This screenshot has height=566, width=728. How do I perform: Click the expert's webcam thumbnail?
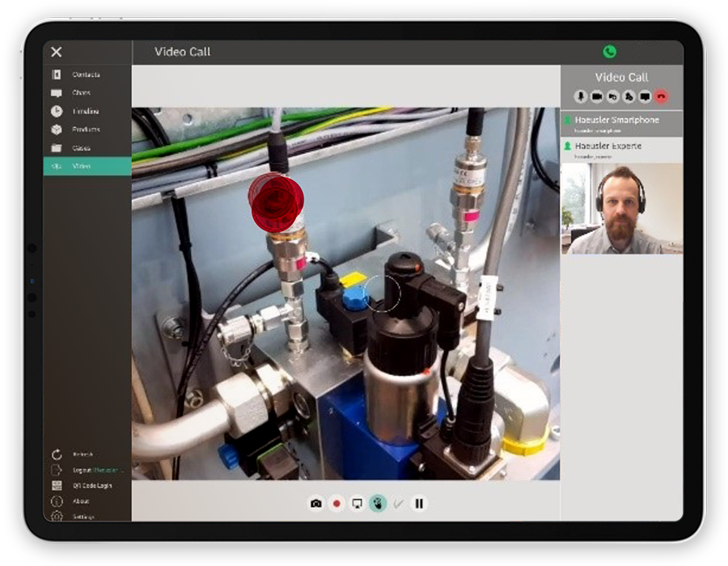pos(621,209)
